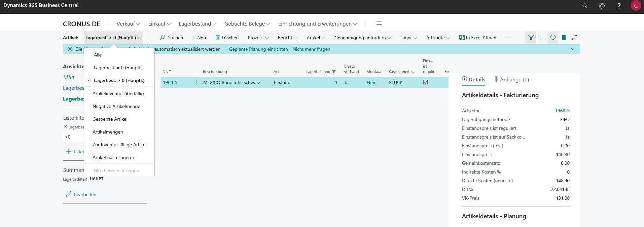Dismiss the notification bar with the X
644x227 pixels.
(70, 49)
